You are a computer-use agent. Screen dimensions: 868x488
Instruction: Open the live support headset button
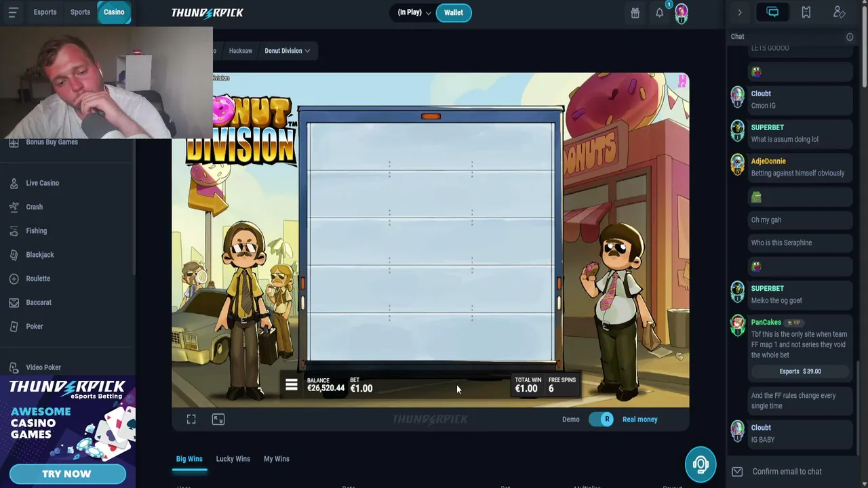tap(701, 465)
